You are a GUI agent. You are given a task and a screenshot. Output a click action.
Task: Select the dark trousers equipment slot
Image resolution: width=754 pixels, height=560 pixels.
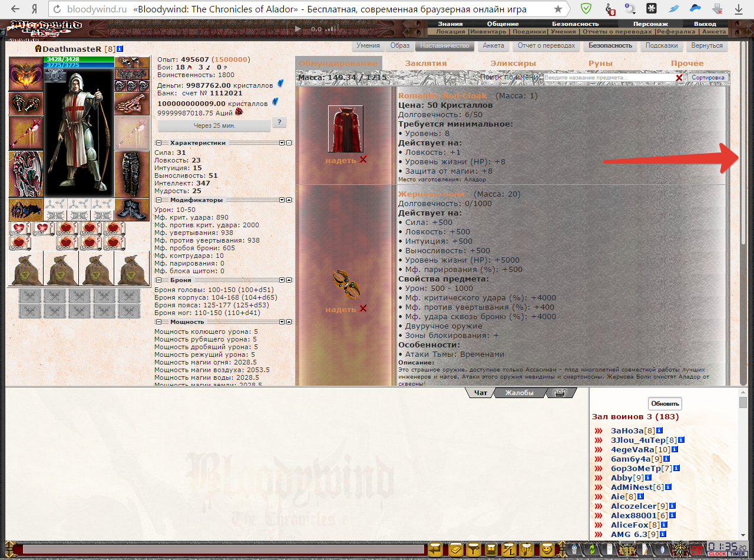(x=131, y=174)
